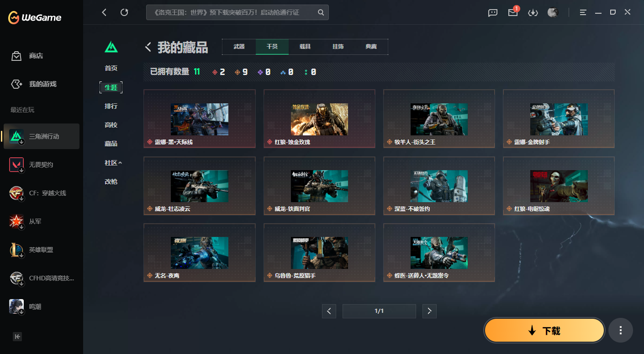
Task: Collapse the left sidebar panel
Action: point(17,337)
